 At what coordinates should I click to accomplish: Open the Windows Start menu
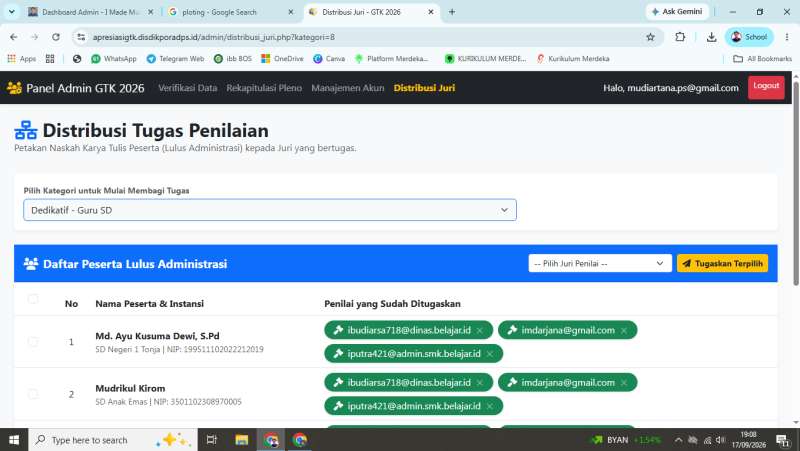(14, 440)
